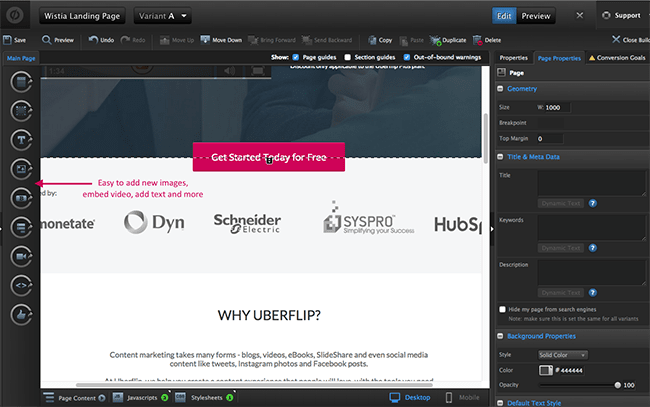Image resolution: width=650 pixels, height=407 pixels.
Task: Click the Opacity slider handle
Action: [617, 385]
